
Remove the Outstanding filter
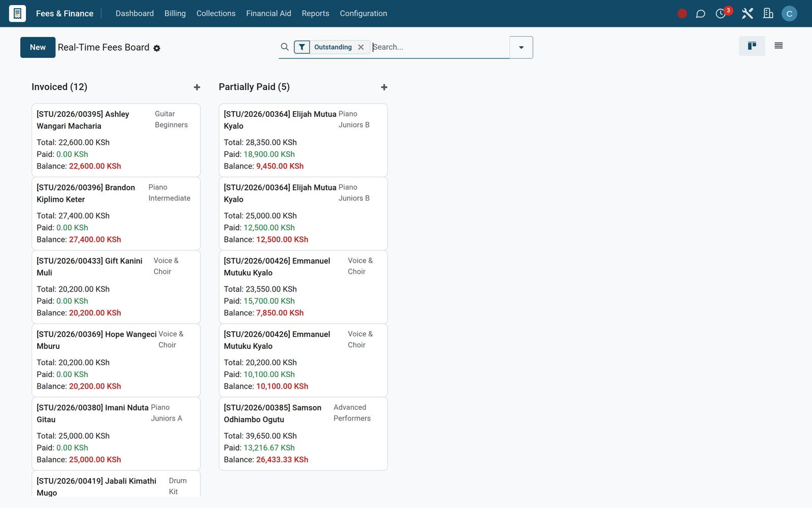click(x=361, y=47)
